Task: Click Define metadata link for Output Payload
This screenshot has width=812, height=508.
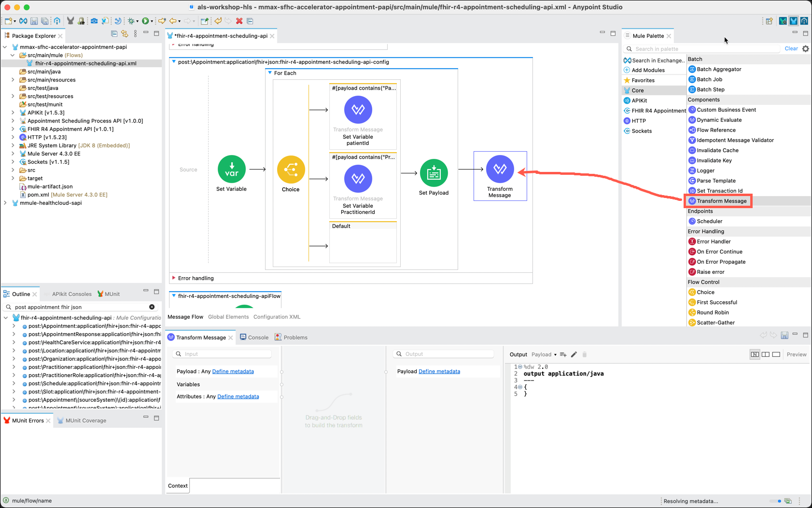Action: coord(439,371)
